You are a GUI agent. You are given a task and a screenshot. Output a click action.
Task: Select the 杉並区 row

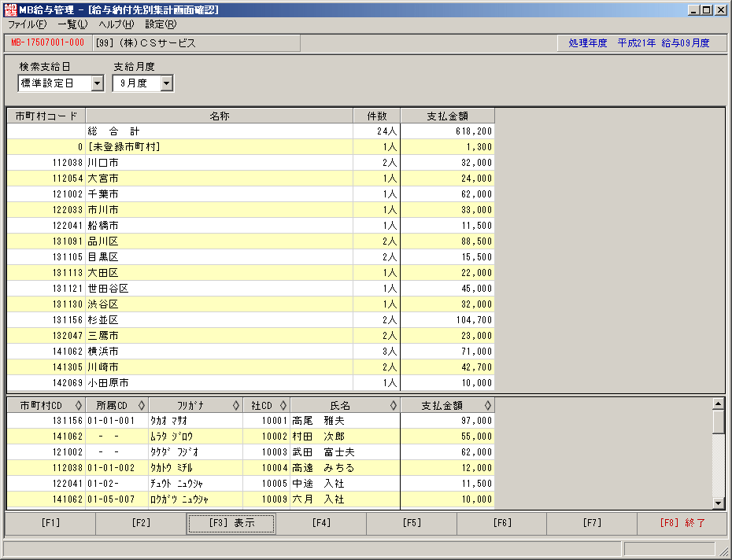tap(251, 320)
